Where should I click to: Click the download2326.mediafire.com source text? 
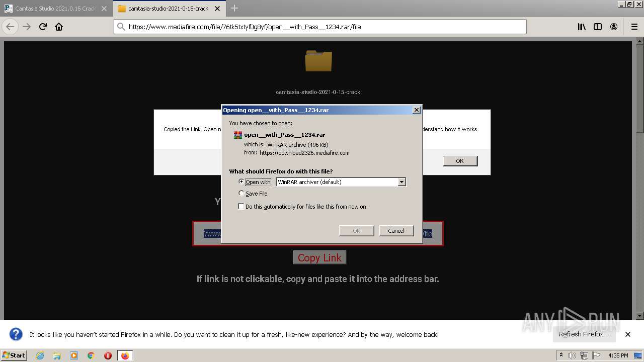click(304, 152)
